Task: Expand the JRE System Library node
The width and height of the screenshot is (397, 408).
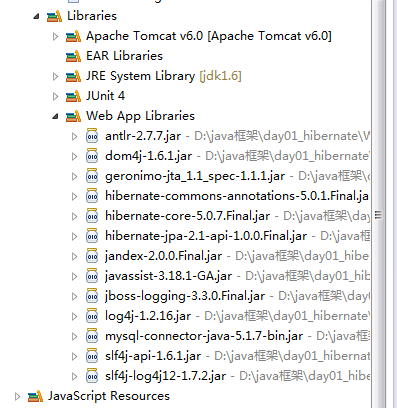Action: pyautogui.click(x=55, y=76)
